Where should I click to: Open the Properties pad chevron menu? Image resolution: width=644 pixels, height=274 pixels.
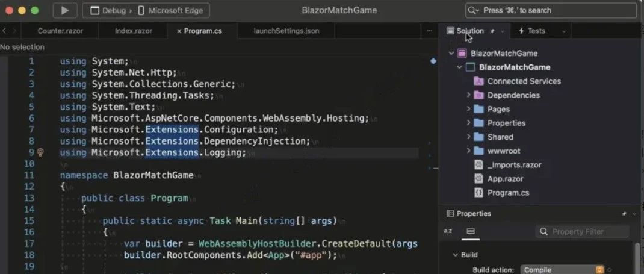pos(634,214)
